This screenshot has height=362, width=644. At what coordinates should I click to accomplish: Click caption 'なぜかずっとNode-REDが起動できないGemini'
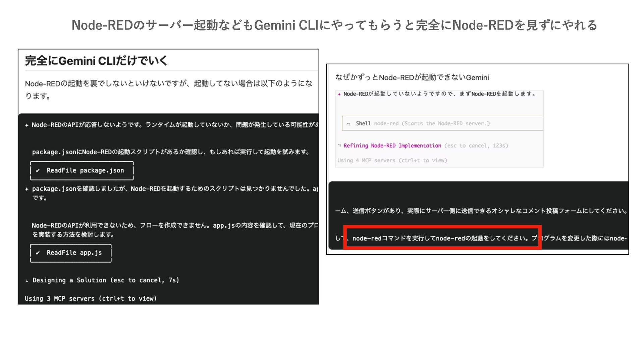(412, 77)
